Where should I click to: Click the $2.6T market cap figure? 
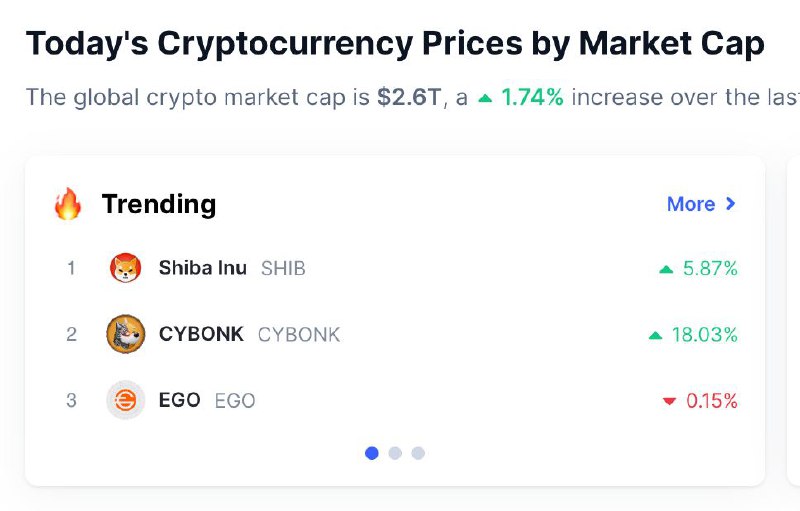(409, 97)
